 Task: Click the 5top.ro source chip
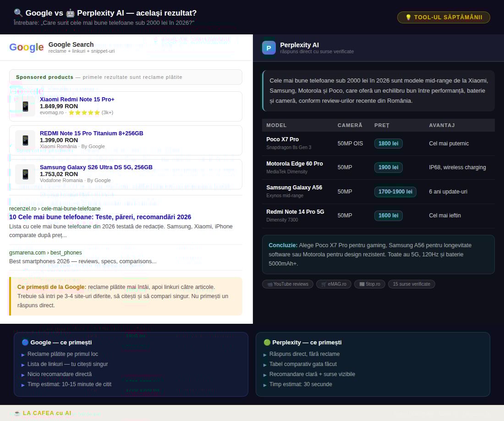[370, 284]
